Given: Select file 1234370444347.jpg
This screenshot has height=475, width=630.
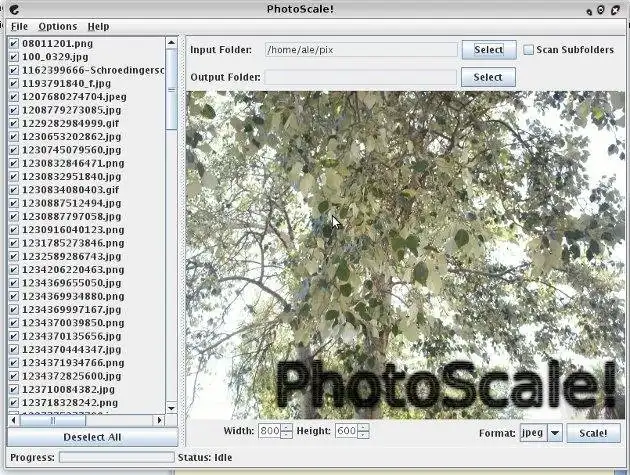Looking at the screenshot, I should tap(72, 349).
